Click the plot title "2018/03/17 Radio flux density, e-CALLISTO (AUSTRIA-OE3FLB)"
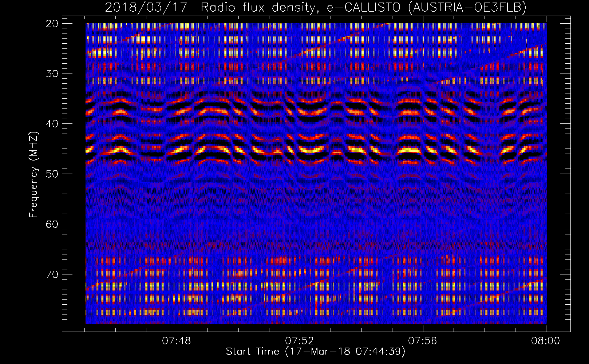Viewport: 589px width, 364px height. point(315,7)
